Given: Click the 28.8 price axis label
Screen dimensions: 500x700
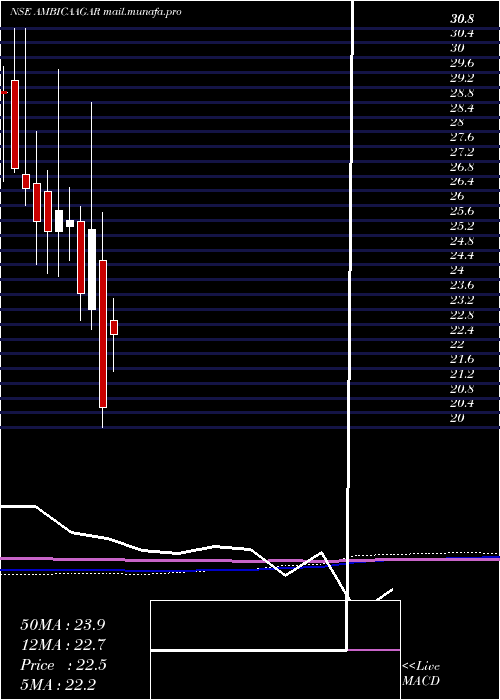Looking at the screenshot, I should pos(462,93).
